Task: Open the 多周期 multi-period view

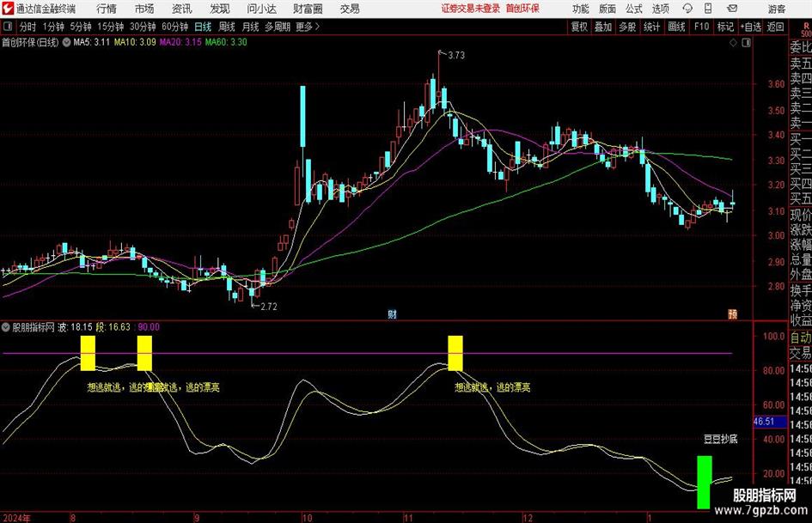Action: point(278,27)
